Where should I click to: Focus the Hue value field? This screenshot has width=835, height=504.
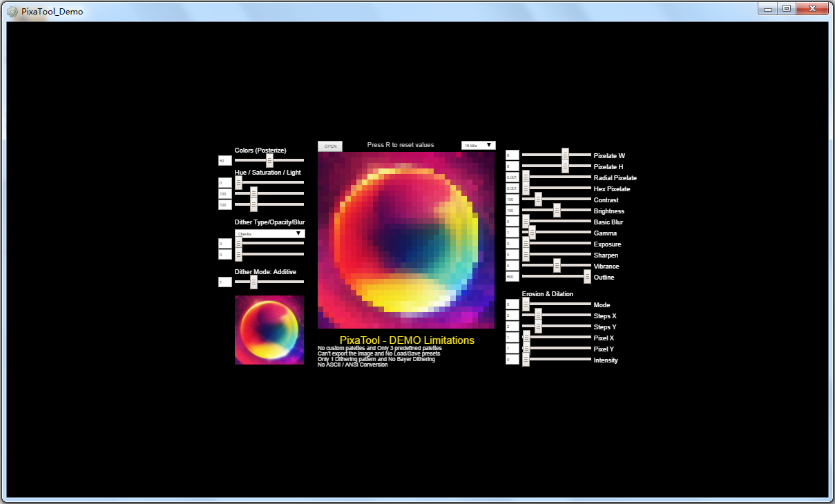tap(225, 183)
